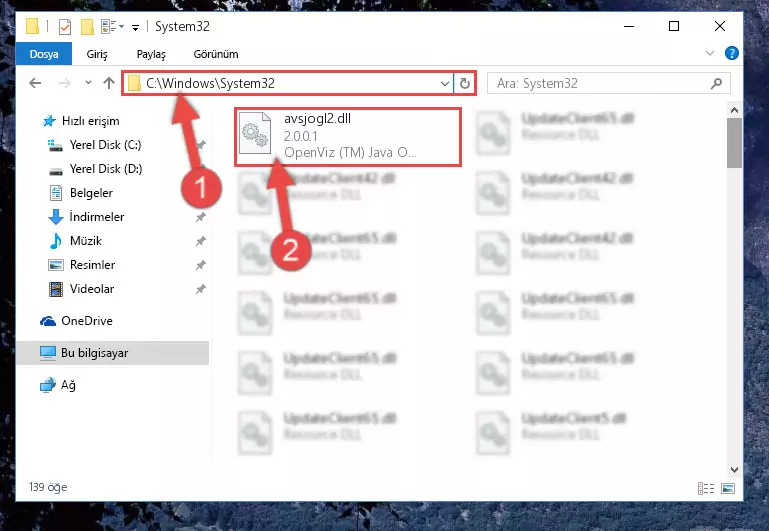Click the folder icon in title bar
The image size is (769, 531).
(x=32, y=26)
